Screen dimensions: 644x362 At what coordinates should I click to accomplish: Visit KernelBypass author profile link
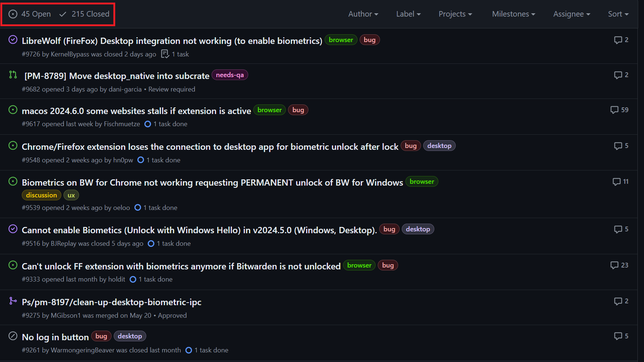[x=70, y=54]
